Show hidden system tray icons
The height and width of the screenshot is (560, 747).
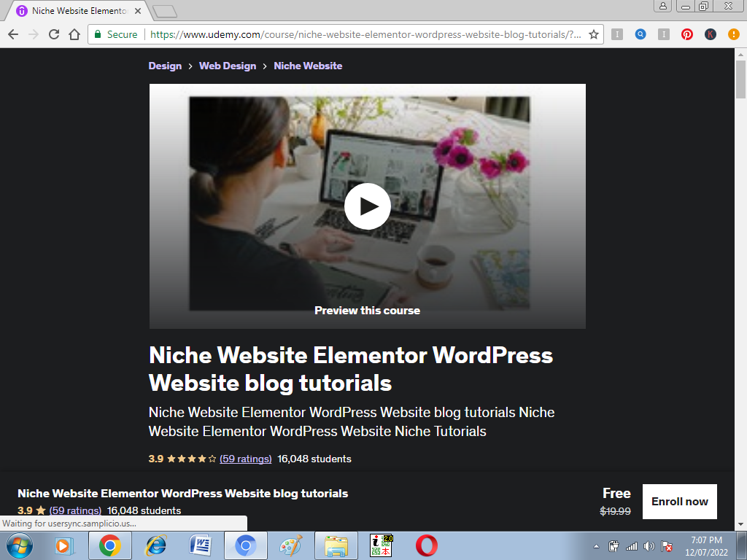pyautogui.click(x=596, y=546)
